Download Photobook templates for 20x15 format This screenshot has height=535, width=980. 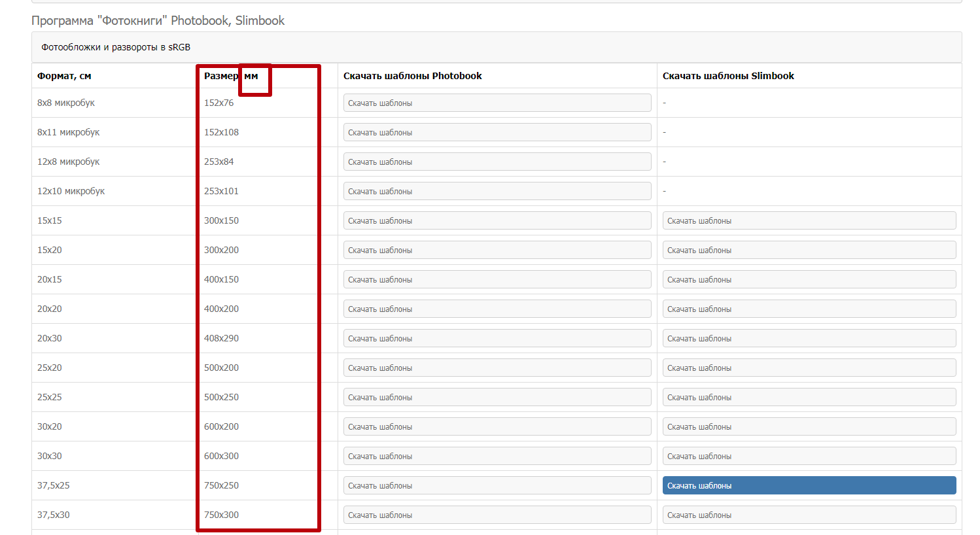click(497, 279)
